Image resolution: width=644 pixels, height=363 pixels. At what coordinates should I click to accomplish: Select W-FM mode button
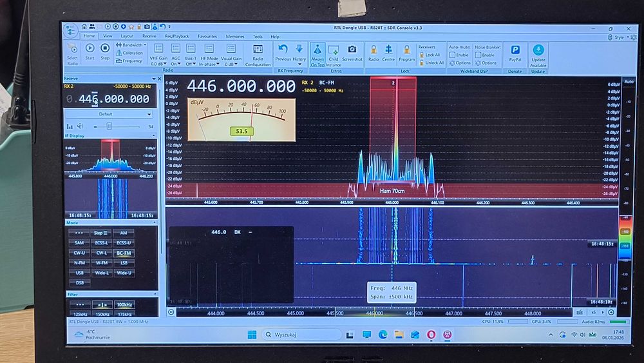tap(102, 262)
